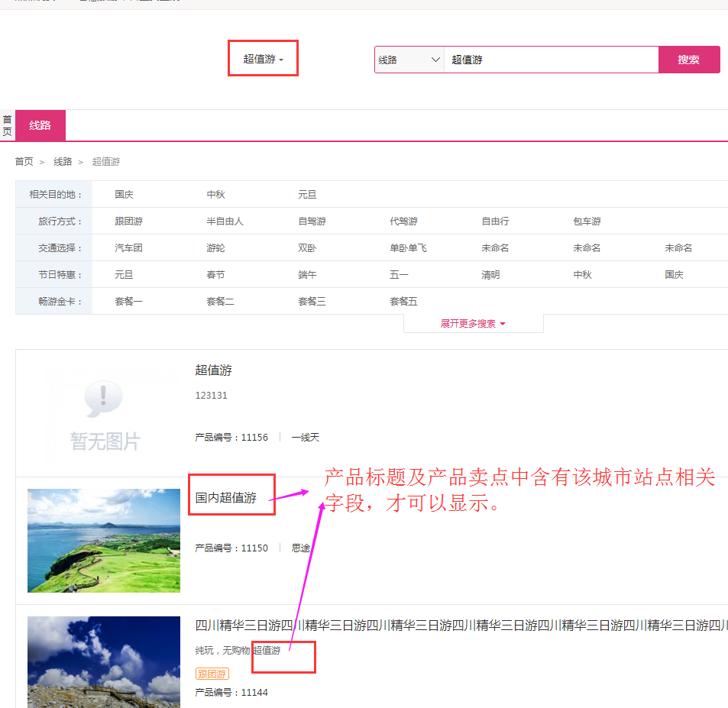Screen dimensions: 728x708
Task: Open the 国内超值游 product title
Action: click(x=226, y=498)
